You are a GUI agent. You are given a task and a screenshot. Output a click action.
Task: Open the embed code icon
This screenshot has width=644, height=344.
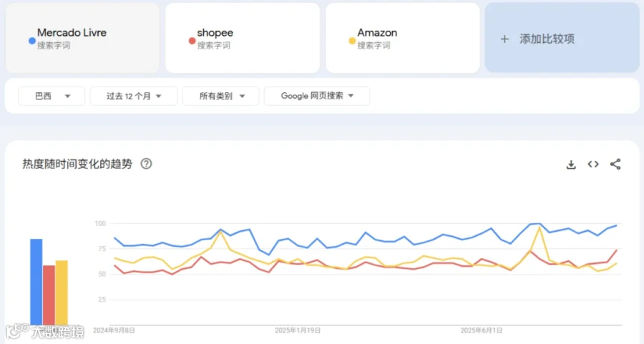pos(593,164)
